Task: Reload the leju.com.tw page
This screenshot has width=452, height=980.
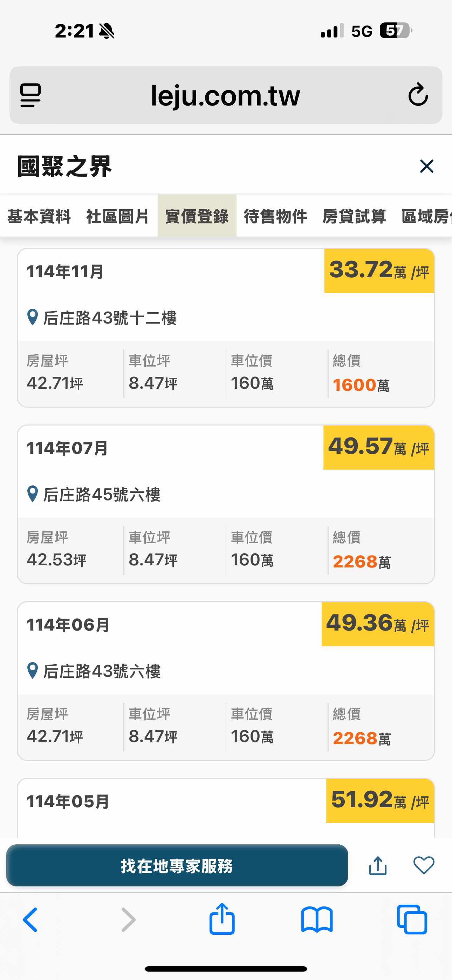Action: 418,95
